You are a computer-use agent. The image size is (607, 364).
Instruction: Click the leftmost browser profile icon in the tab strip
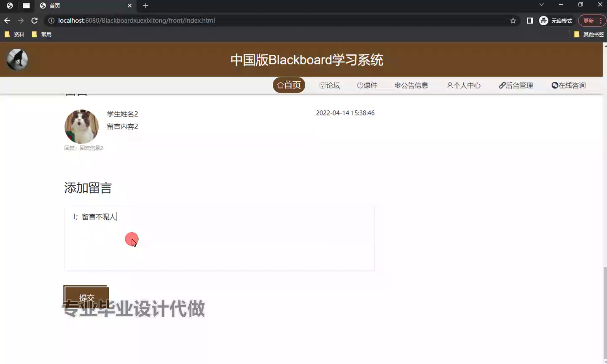[10, 5]
